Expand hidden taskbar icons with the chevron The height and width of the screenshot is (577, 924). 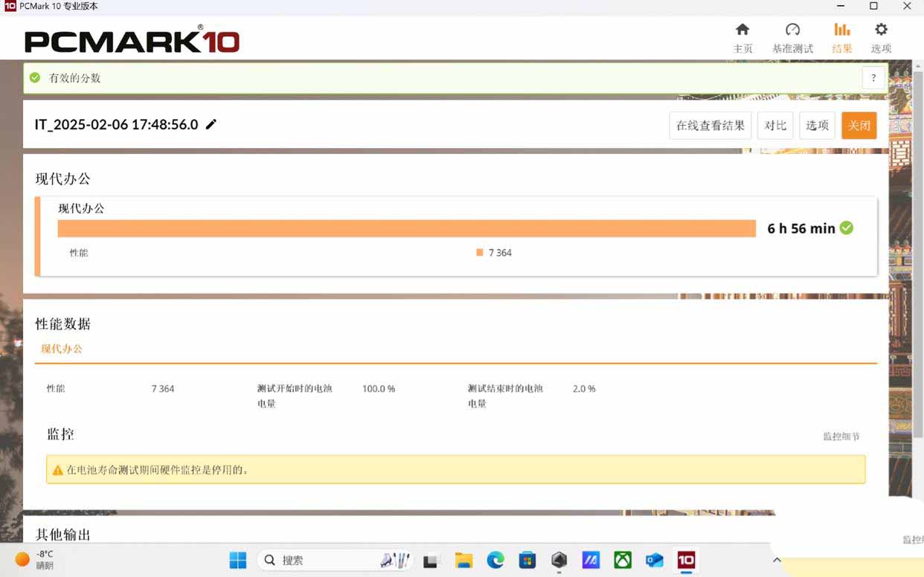[x=777, y=560]
